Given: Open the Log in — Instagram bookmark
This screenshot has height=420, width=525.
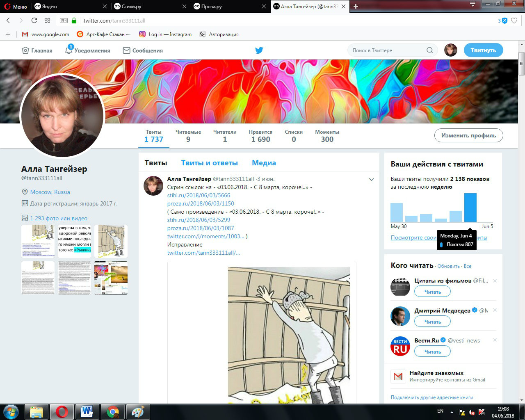Looking at the screenshot, I should pyautogui.click(x=165, y=34).
